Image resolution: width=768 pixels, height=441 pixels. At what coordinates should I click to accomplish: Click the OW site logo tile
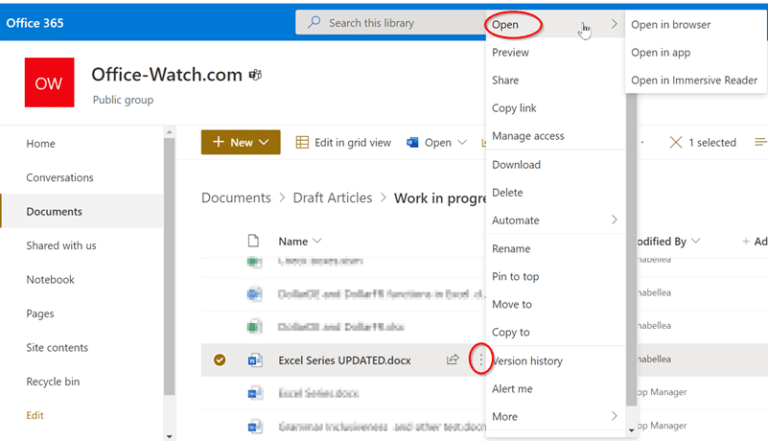(49, 82)
